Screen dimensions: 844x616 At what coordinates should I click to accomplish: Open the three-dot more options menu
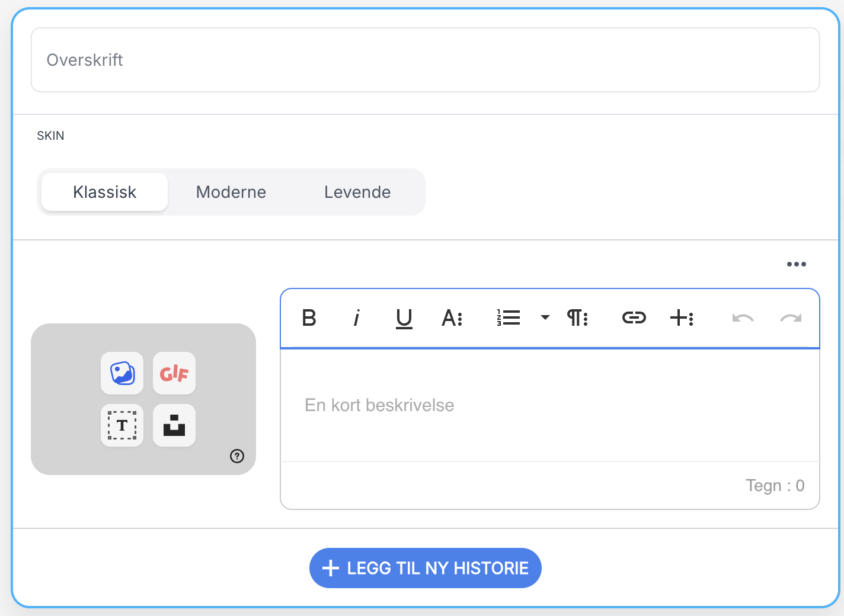pyautogui.click(x=796, y=264)
